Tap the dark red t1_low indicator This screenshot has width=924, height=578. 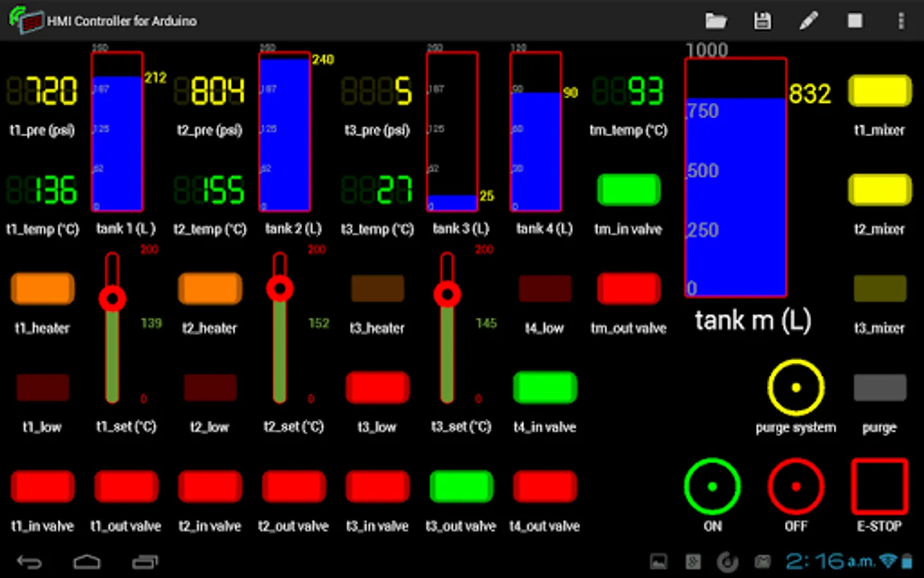tap(42, 387)
